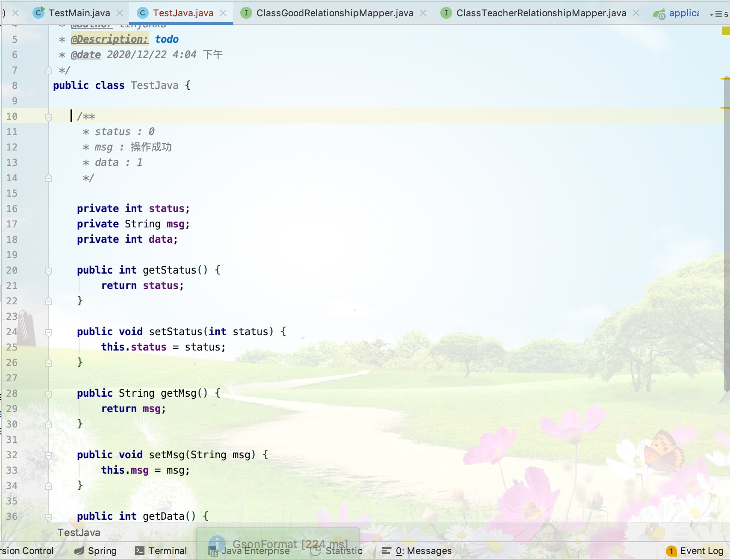Image resolution: width=730 pixels, height=560 pixels.
Task: Click the Spring leaf icon on application tab
Action: coord(659,14)
